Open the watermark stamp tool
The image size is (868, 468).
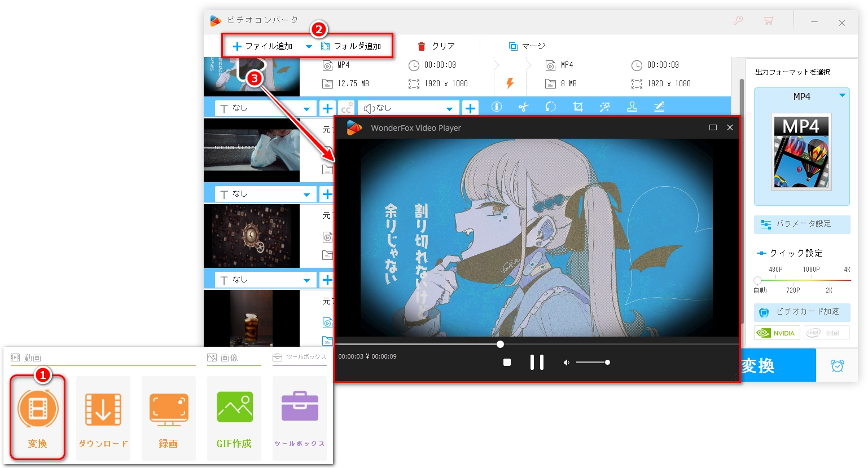click(x=632, y=107)
